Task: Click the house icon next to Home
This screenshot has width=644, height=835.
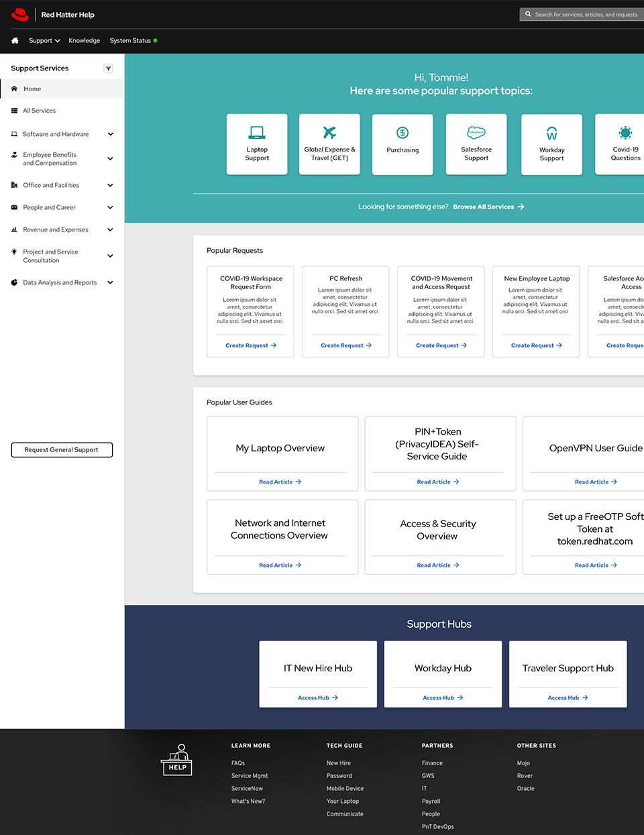Action: [14, 89]
